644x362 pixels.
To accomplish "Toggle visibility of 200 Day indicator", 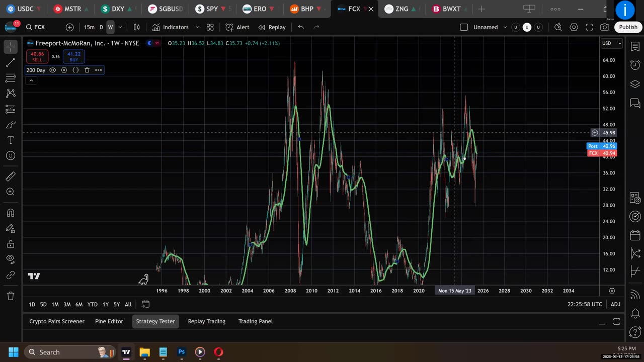I will click(52, 70).
